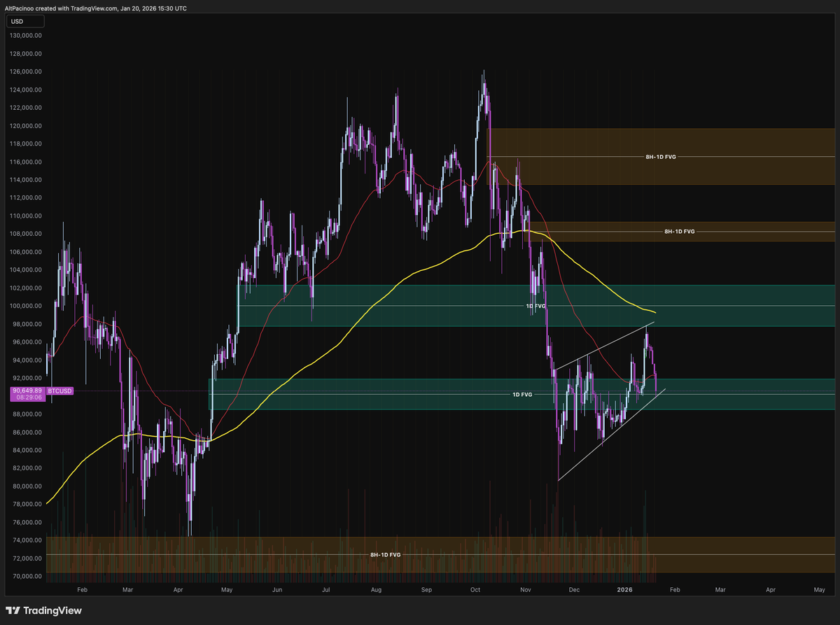Click the 2026 year marker on time axis
The image size is (840, 625).
coord(625,590)
